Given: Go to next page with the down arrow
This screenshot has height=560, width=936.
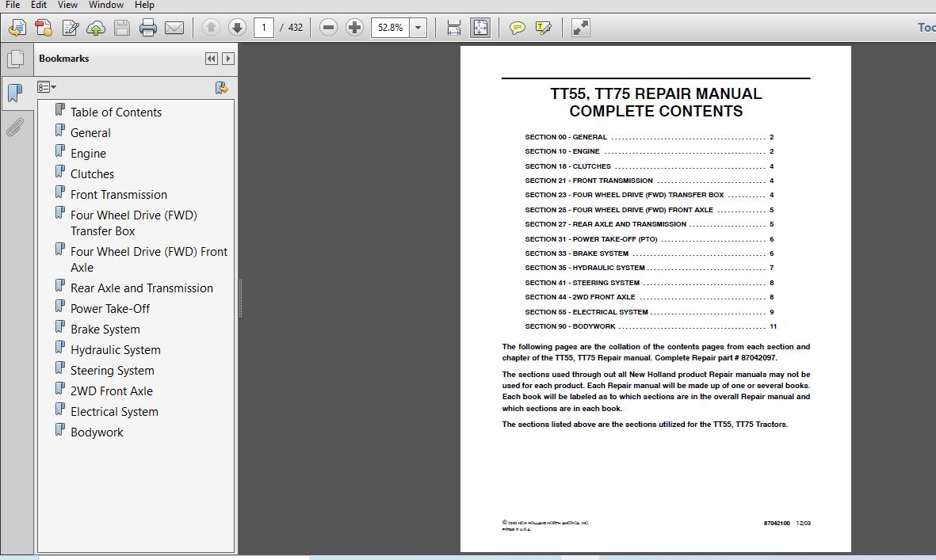Looking at the screenshot, I should point(237,28).
